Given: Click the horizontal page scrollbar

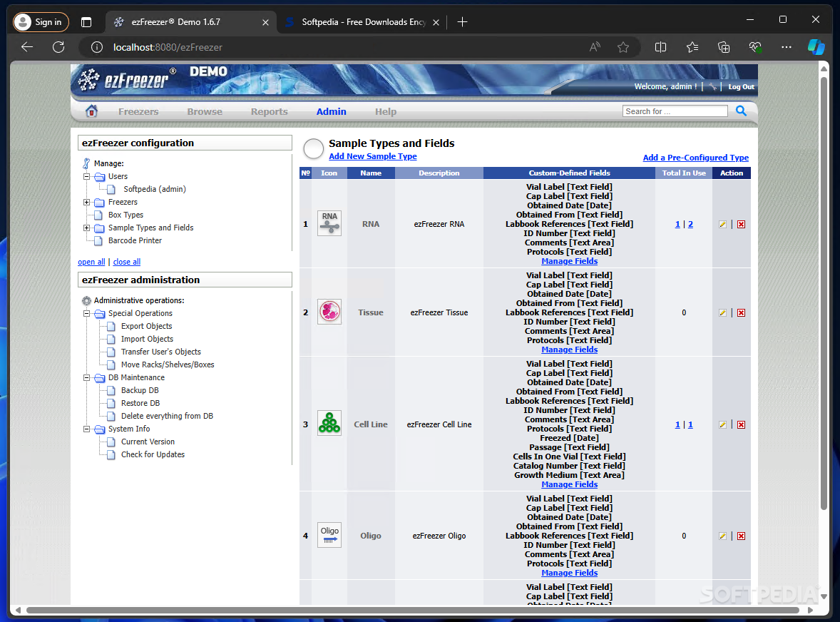Looking at the screenshot, I should coord(412,610).
